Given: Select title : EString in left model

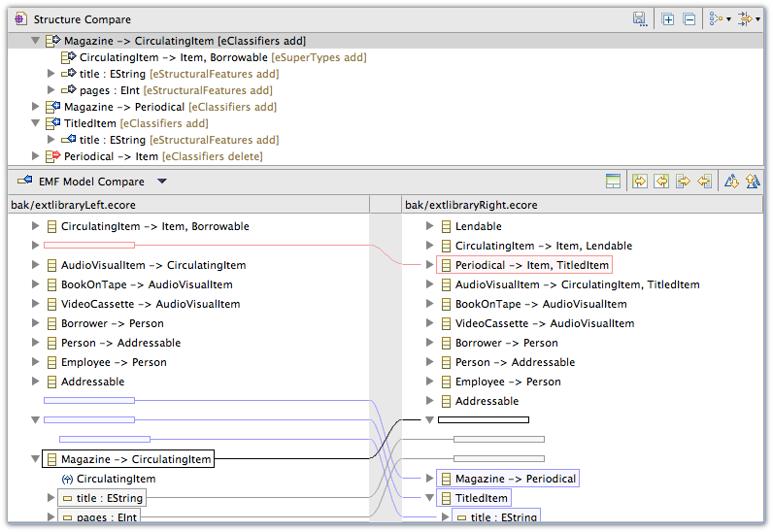Looking at the screenshot, I should click(x=102, y=498).
